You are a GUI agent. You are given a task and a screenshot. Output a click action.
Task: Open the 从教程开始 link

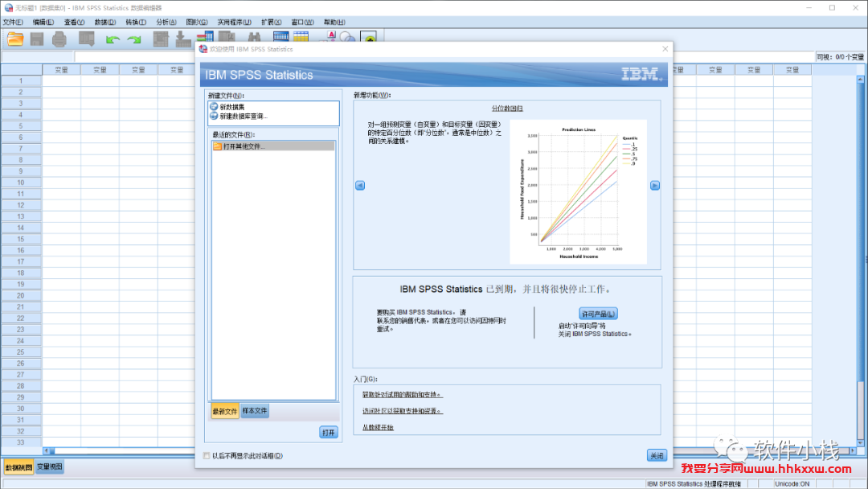[378, 428]
